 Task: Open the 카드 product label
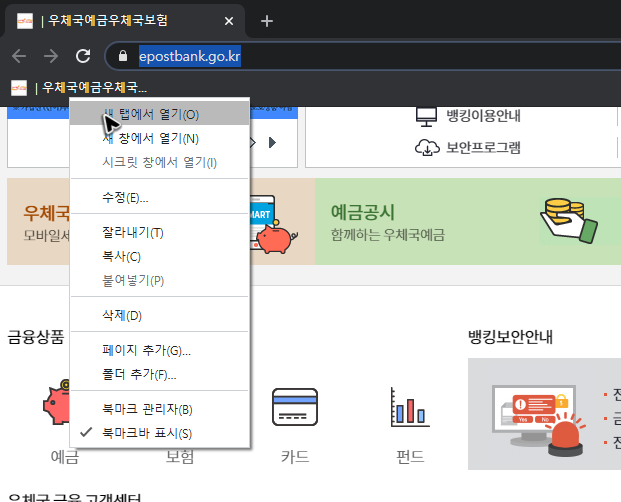click(x=295, y=456)
